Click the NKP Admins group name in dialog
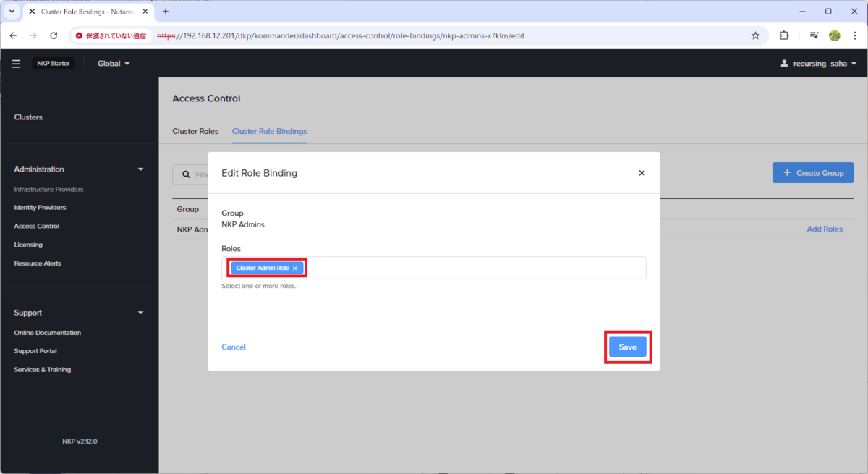Viewport: 868px width, 474px height. [243, 224]
